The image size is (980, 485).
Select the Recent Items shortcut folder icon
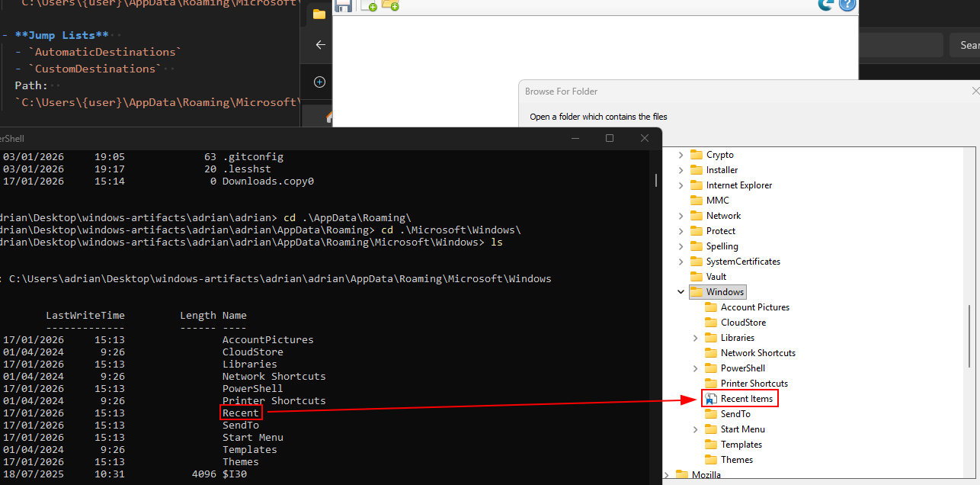tap(711, 399)
